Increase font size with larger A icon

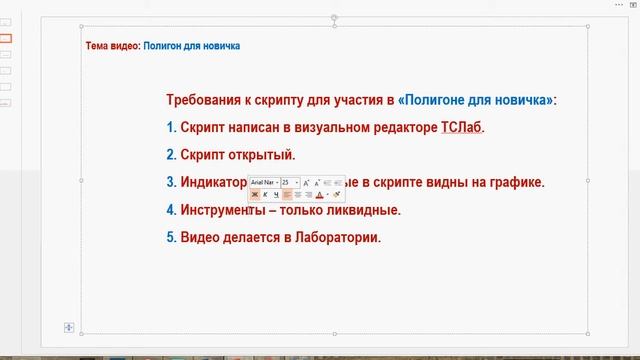tap(306, 183)
